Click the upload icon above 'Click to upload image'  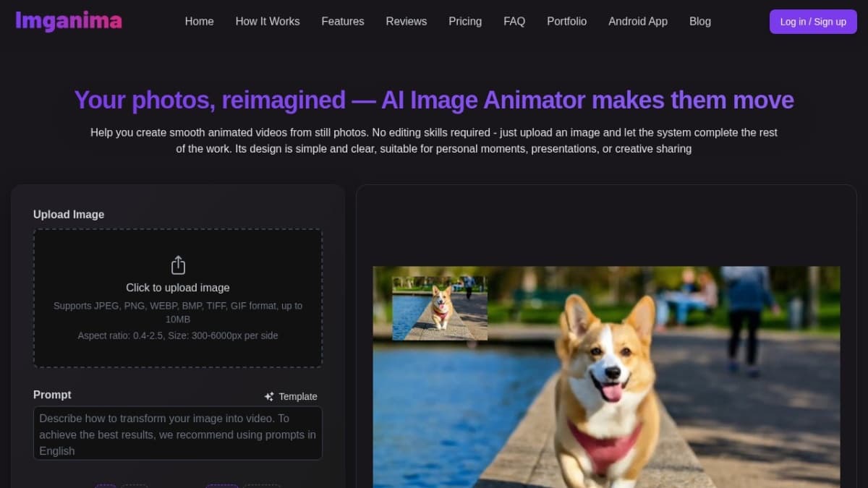(x=178, y=265)
